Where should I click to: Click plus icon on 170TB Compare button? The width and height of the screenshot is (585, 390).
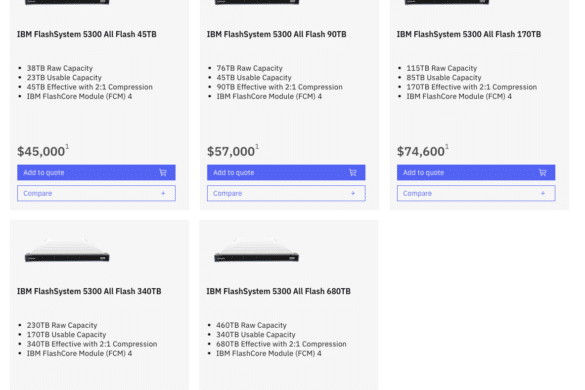point(543,193)
